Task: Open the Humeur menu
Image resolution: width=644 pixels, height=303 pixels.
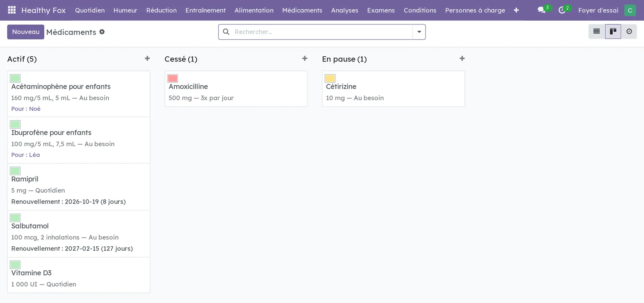Action: click(125, 10)
